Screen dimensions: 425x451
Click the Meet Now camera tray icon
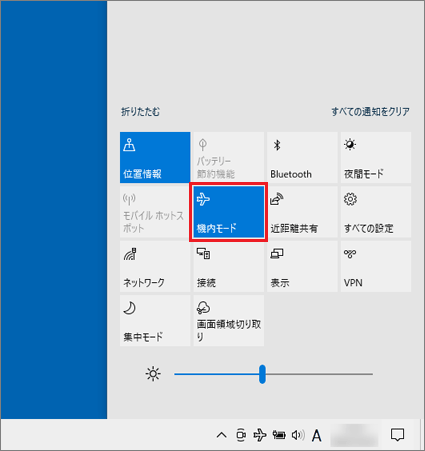click(241, 435)
